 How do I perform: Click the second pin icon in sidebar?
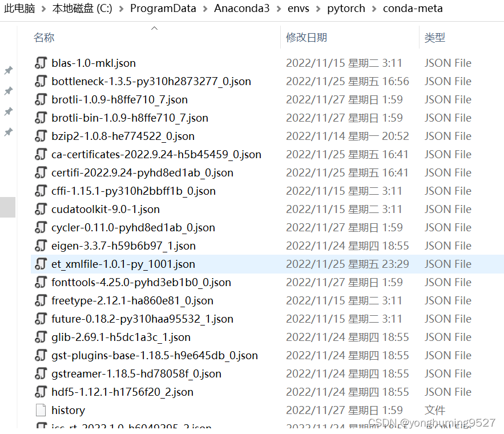point(8,91)
